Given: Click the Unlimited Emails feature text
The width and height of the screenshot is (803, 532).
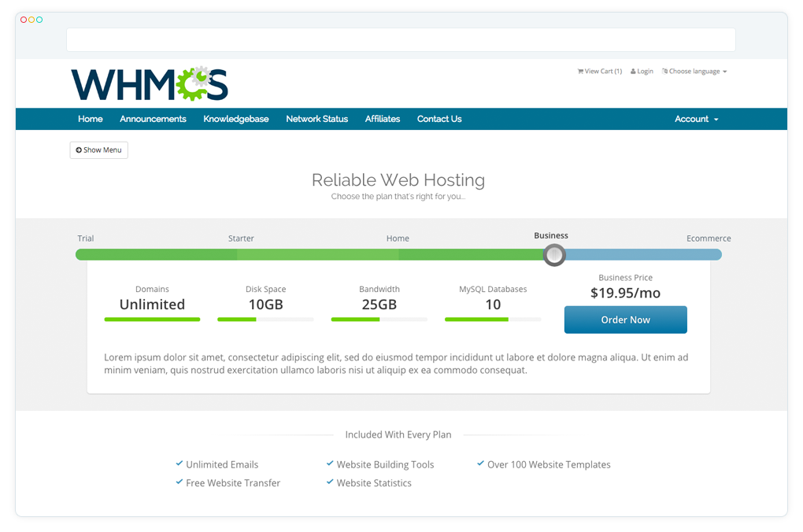Looking at the screenshot, I should click(222, 464).
